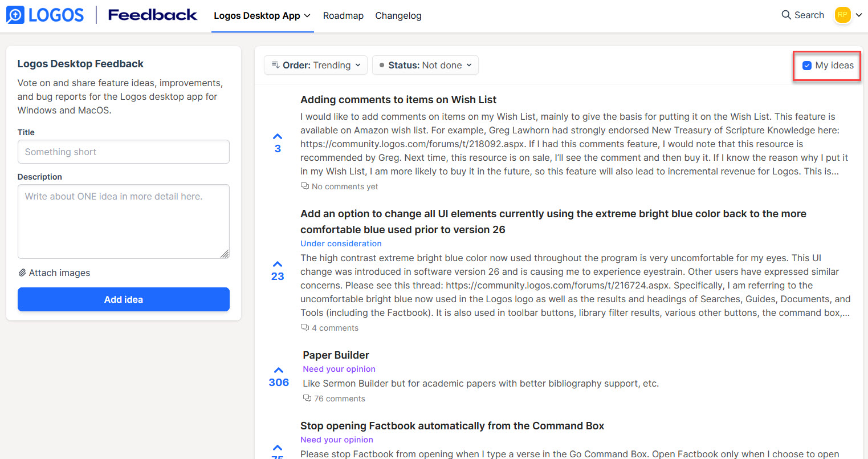Viewport: 868px width, 459px height.
Task: Upvote the bright blue color idea
Action: tap(278, 265)
